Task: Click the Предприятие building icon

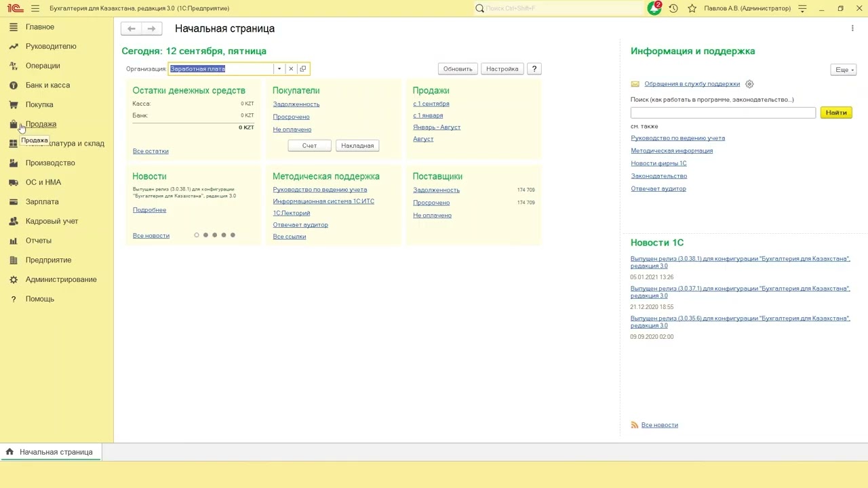Action: tap(13, 260)
